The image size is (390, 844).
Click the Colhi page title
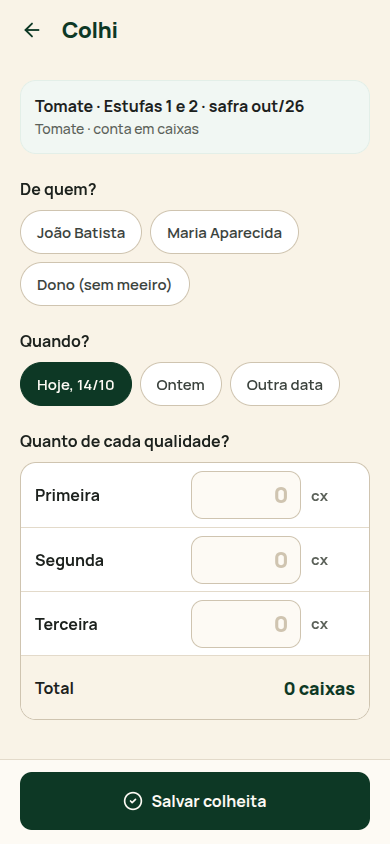point(90,30)
